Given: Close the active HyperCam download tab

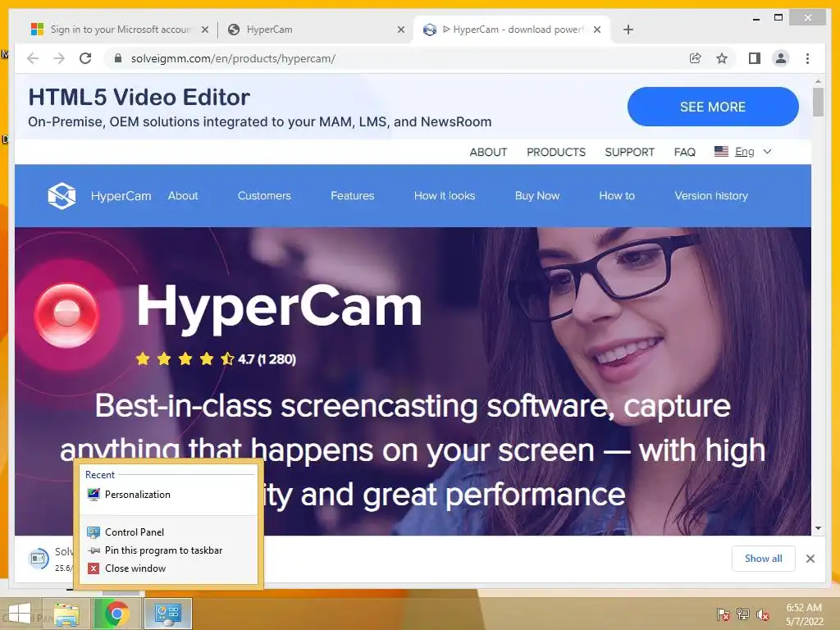Looking at the screenshot, I should click(597, 30).
